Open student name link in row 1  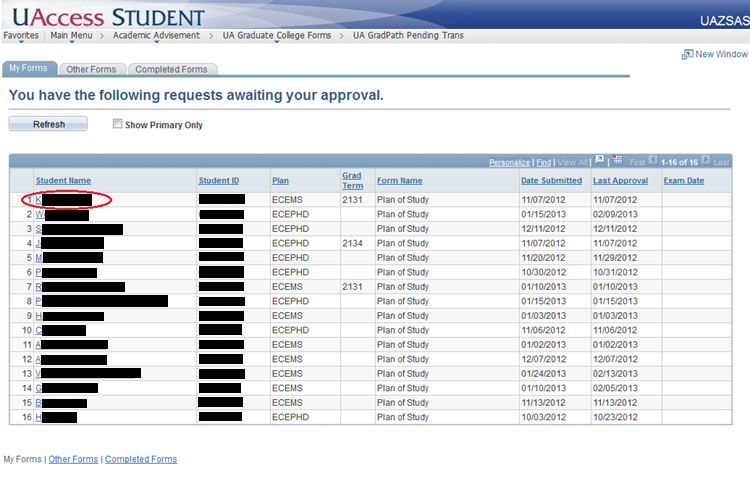pos(64,200)
